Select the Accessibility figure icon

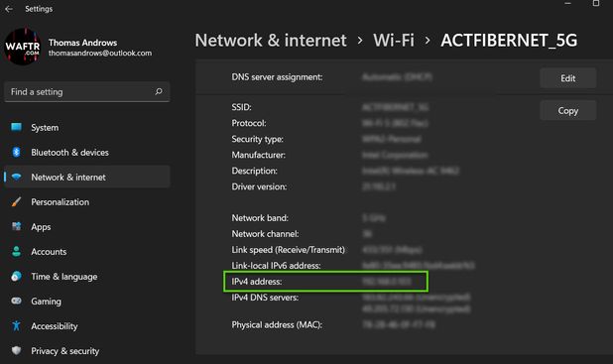click(17, 325)
